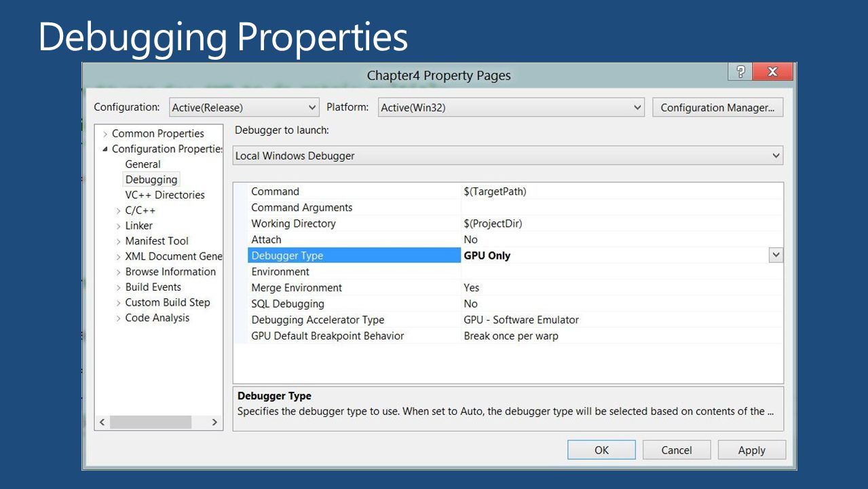Screen dimensions: 868x489
Task: Click the $(TargetPath) value
Action: tap(495, 192)
